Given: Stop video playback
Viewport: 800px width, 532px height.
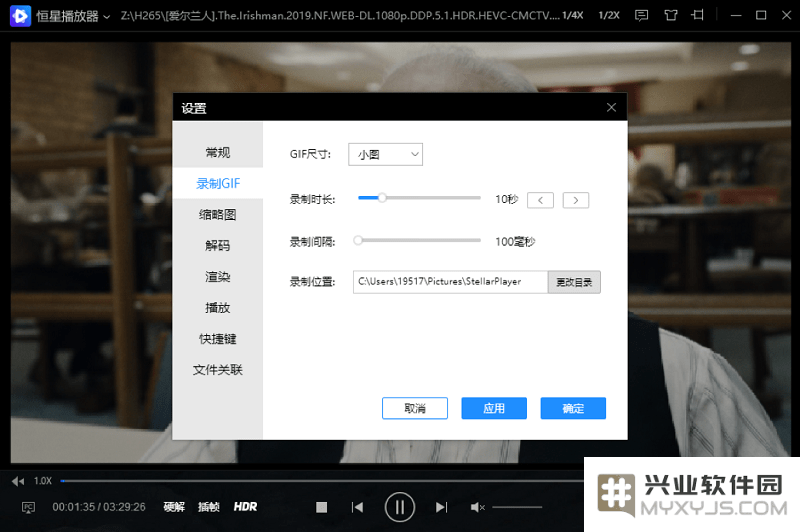Looking at the screenshot, I should click(x=321, y=507).
